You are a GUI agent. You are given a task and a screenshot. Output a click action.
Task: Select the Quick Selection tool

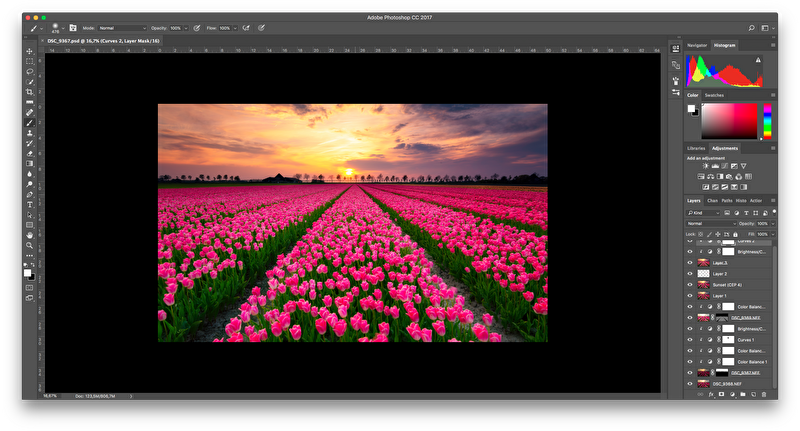pyautogui.click(x=30, y=82)
